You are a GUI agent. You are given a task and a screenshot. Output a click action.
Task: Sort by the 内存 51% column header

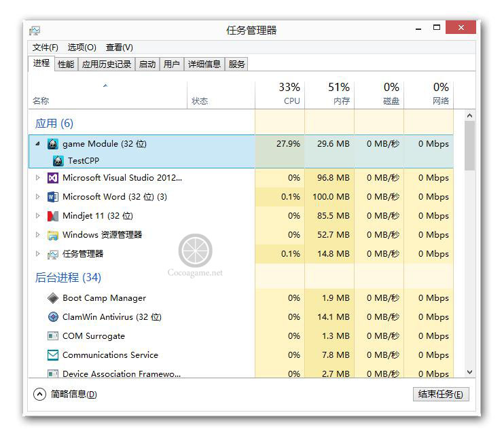click(x=329, y=94)
